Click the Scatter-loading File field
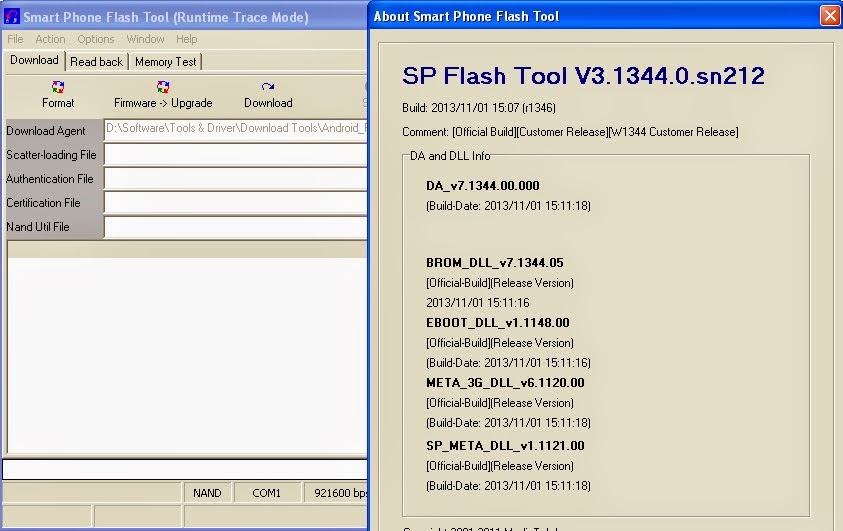The height and width of the screenshot is (531, 843). coord(235,154)
